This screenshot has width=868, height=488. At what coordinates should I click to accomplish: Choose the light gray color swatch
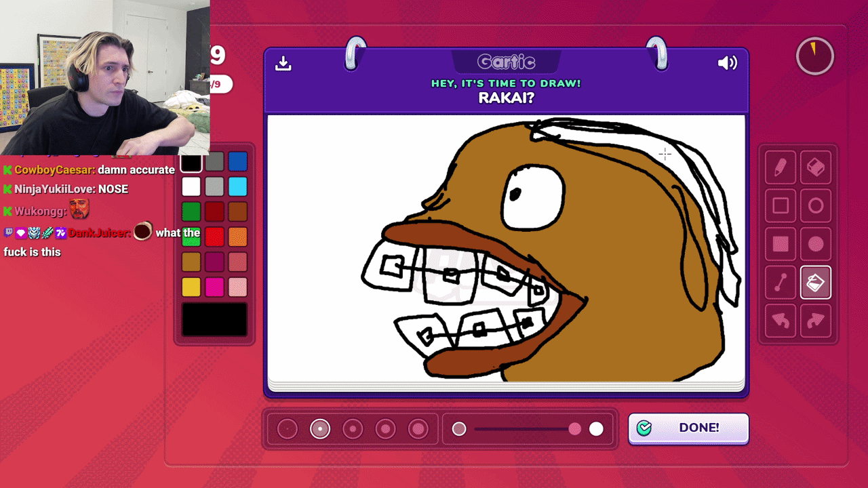[214, 186]
